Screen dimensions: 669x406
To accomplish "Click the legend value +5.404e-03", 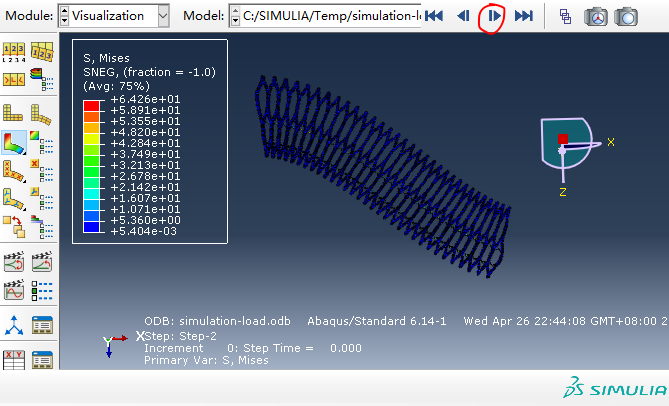I will 143,231.
